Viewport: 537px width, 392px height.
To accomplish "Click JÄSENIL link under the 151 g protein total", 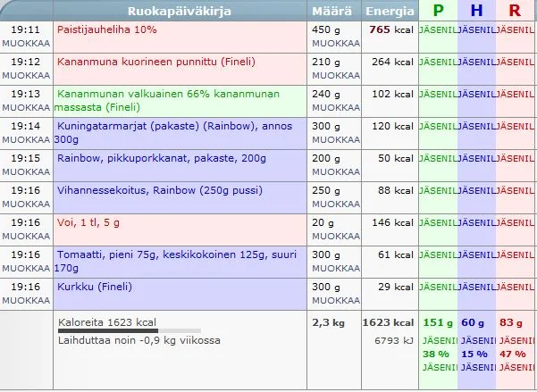I will tap(438, 340).
